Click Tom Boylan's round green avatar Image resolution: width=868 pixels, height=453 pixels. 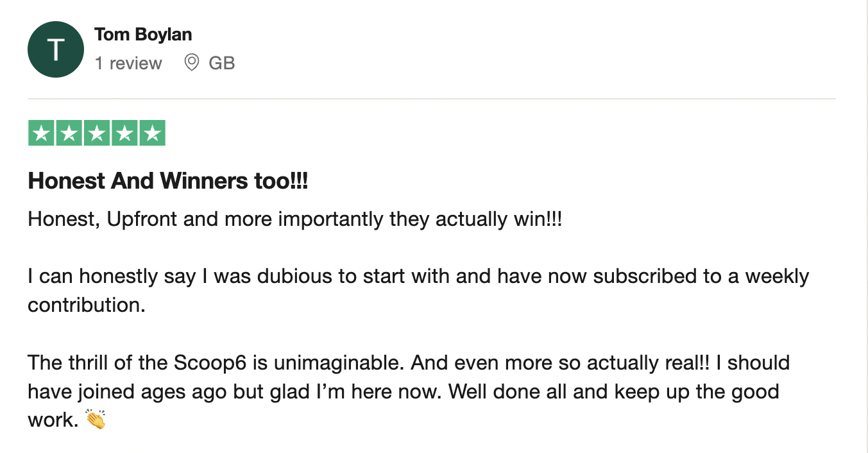[56, 49]
